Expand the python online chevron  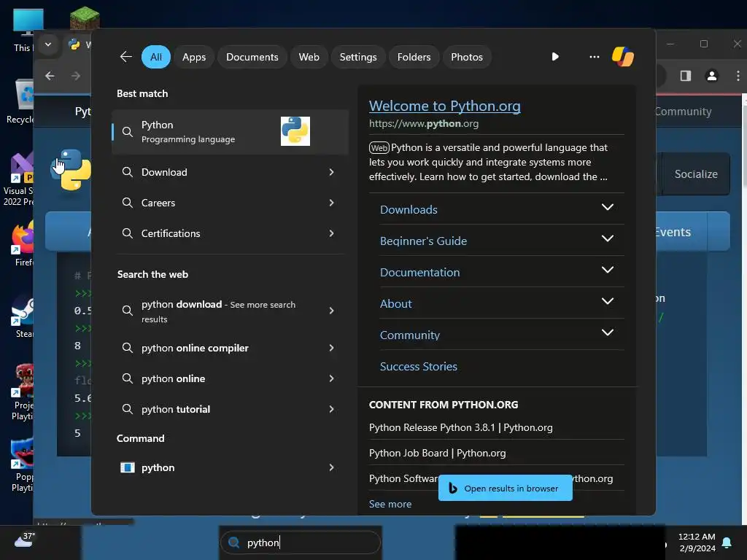coord(332,378)
